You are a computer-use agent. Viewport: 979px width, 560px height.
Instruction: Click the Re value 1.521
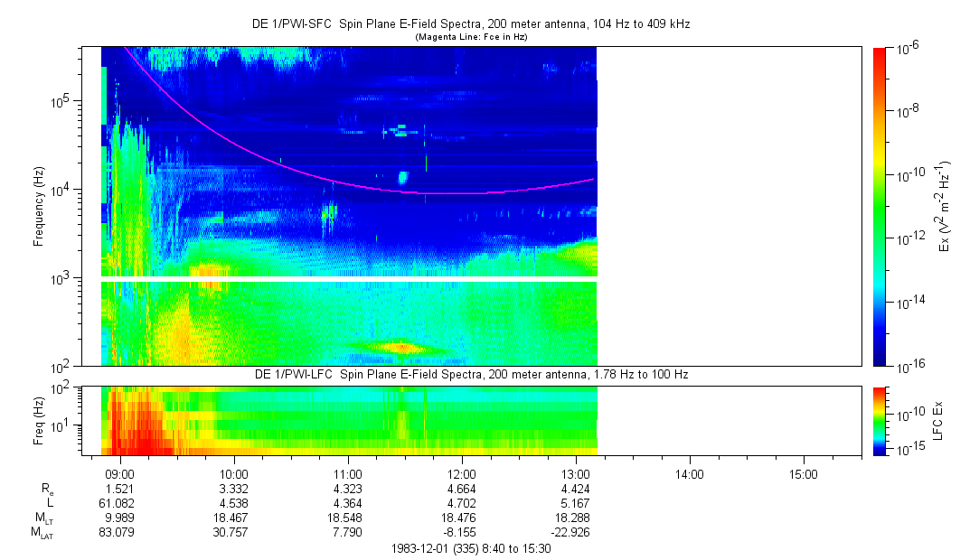coord(120,489)
